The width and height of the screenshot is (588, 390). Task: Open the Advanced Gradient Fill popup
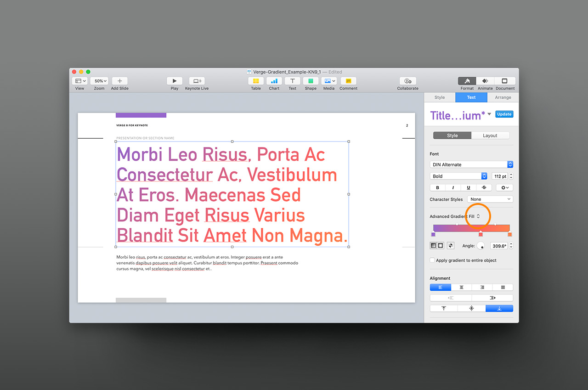tap(455, 216)
